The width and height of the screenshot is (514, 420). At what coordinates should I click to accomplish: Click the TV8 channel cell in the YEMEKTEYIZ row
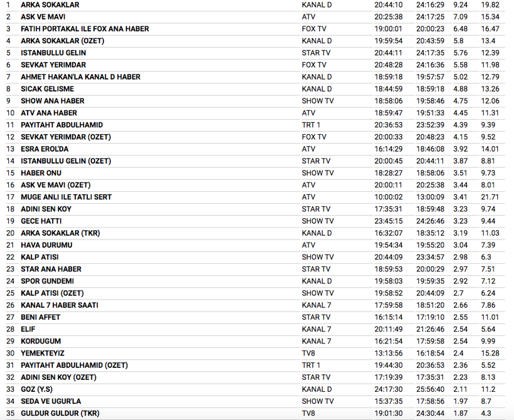308,353
